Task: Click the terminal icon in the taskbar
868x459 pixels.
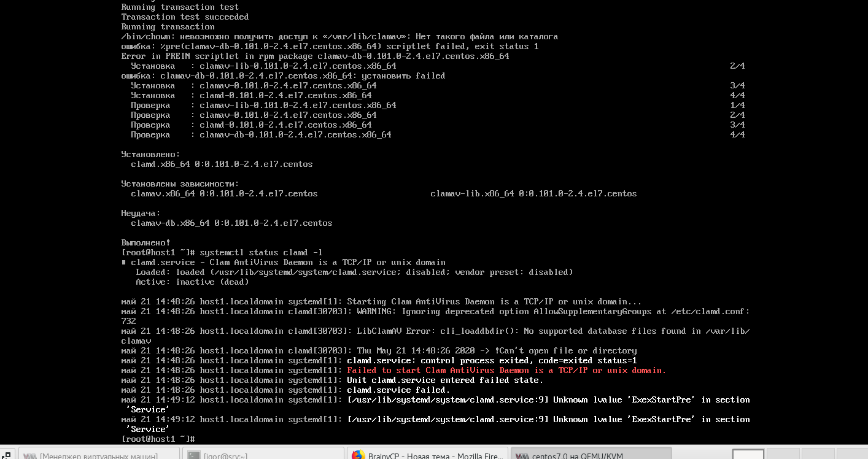Action: (194, 455)
